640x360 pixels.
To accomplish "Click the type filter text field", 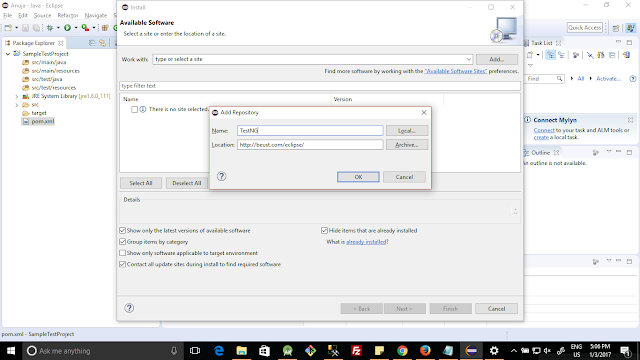I will 320,86.
